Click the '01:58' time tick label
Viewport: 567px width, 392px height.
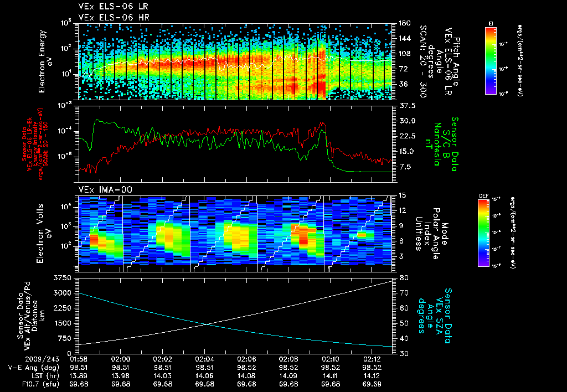click(x=79, y=359)
